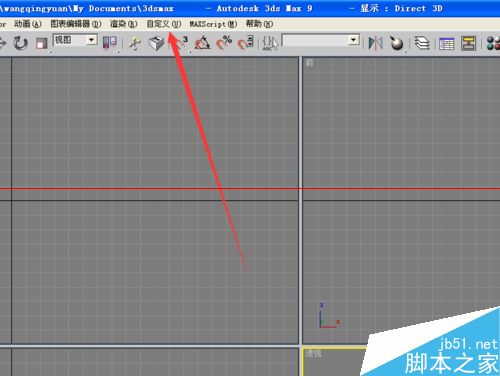Click the Mirror tool icon

point(375,43)
